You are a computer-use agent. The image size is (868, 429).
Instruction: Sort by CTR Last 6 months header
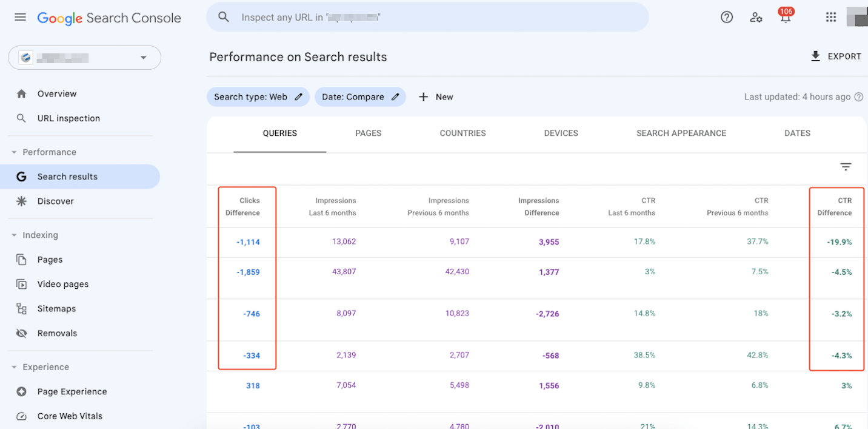(632, 207)
